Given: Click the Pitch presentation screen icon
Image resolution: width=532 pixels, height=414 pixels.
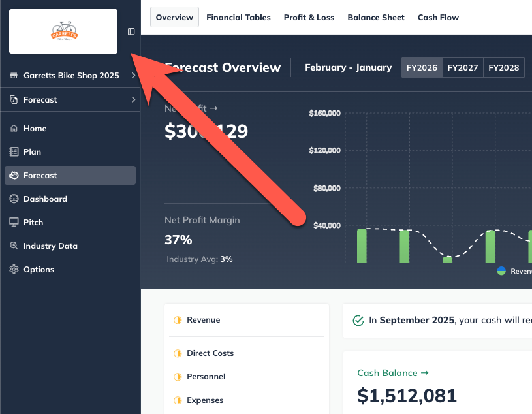Looking at the screenshot, I should [14, 222].
